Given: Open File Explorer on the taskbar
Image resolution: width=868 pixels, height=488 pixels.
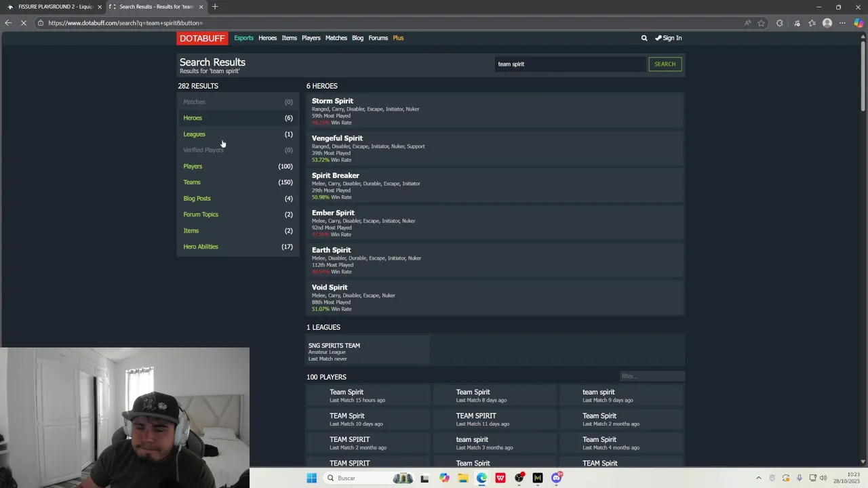Looking at the screenshot, I should point(462,478).
